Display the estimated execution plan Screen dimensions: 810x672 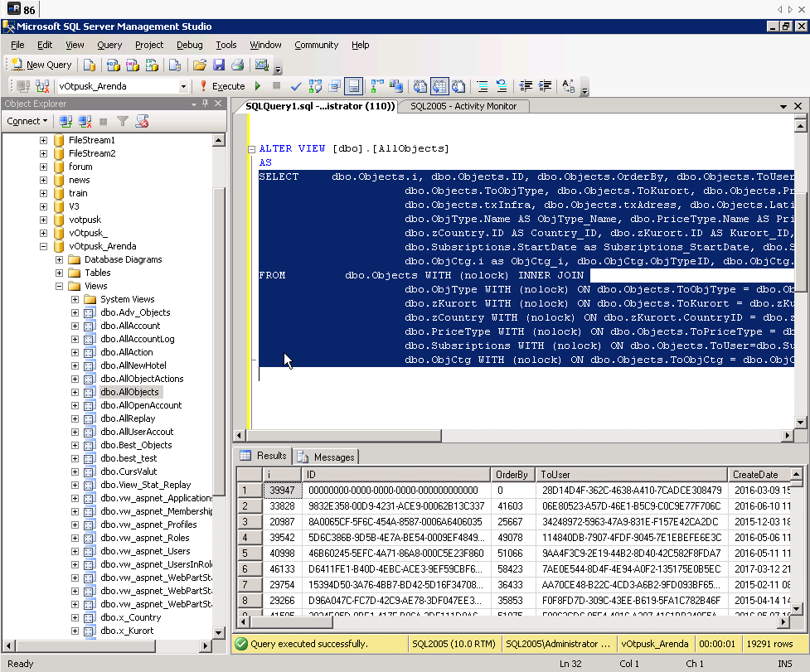tap(315, 85)
